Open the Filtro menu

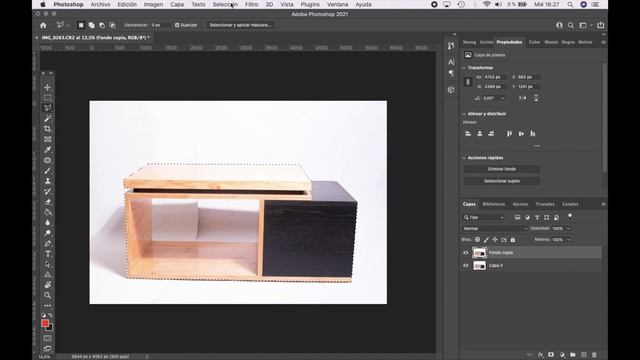pos(251,4)
